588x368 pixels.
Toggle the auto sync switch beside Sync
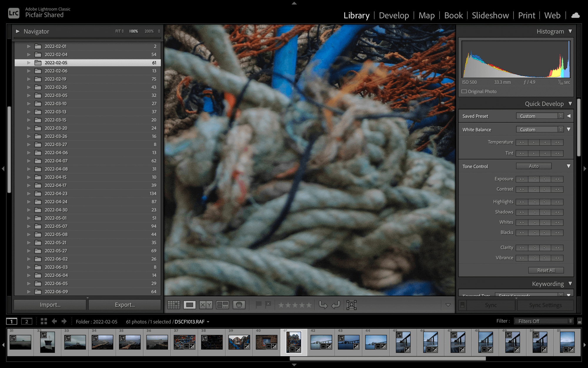pos(462,305)
